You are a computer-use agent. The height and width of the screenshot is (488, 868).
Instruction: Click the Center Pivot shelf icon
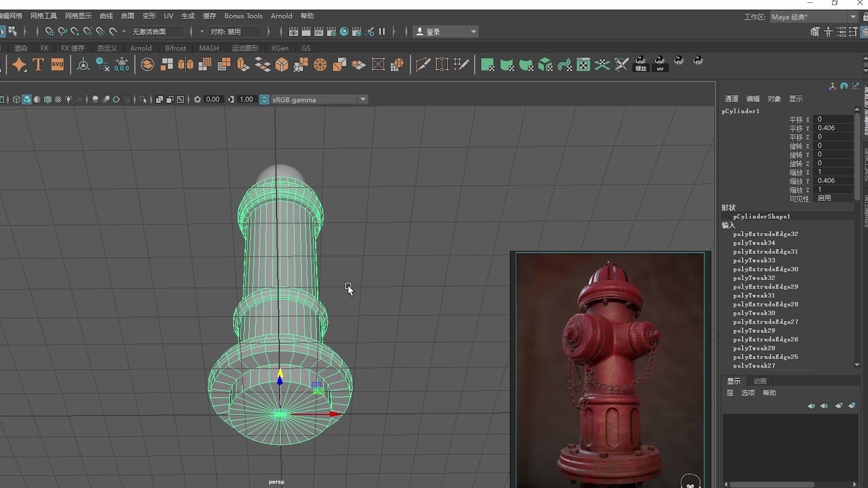pos(83,65)
